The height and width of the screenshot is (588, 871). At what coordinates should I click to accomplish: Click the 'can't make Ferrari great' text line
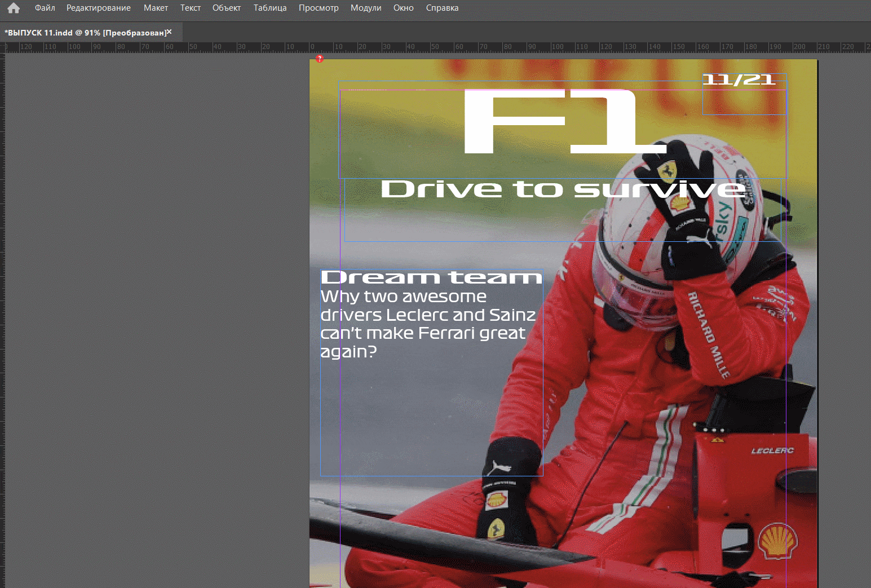pos(423,333)
